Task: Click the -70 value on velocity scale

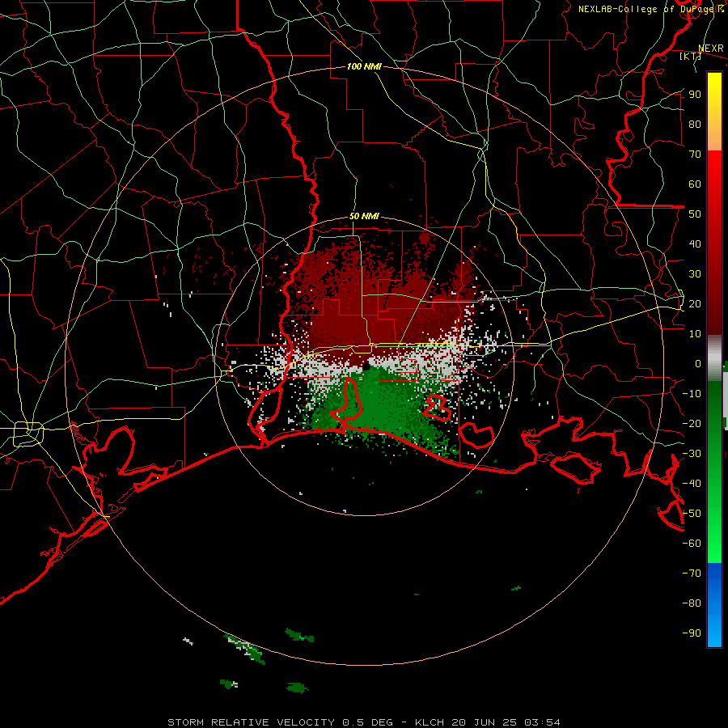Action: click(692, 574)
